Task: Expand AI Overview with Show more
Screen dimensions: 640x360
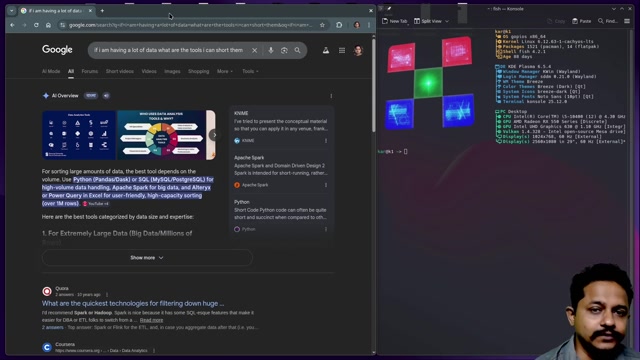Action: coord(147,258)
